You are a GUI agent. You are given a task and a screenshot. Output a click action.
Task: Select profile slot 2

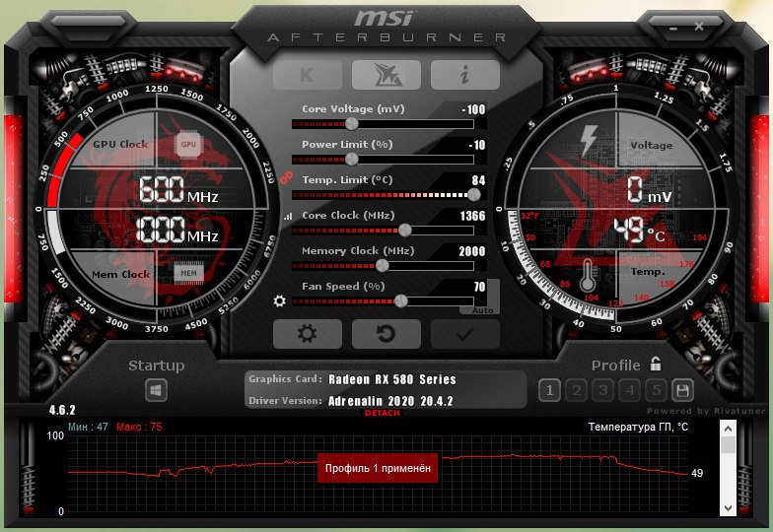pos(576,391)
